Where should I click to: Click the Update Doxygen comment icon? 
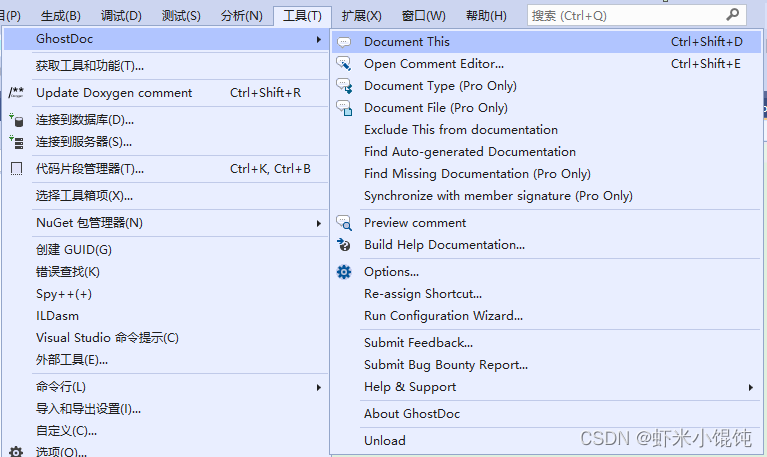point(16,92)
